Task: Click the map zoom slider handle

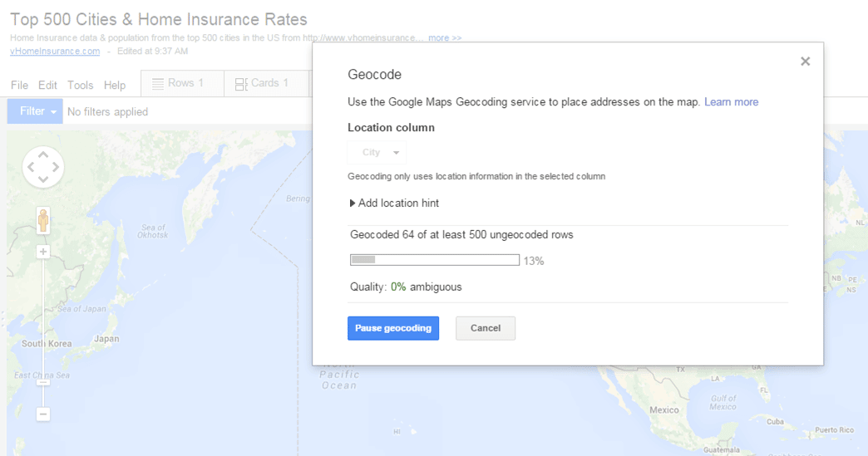Action: 43,382
